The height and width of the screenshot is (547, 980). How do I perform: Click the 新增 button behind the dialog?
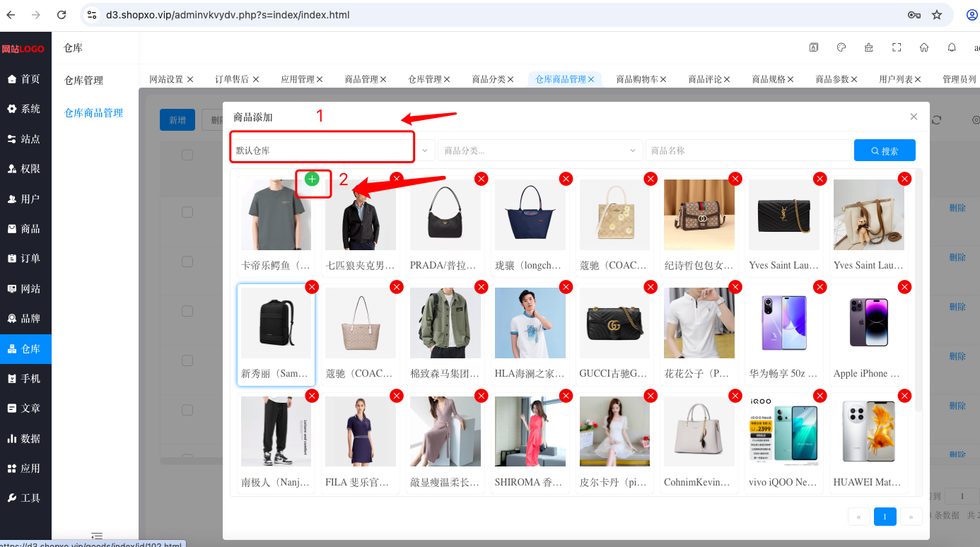click(x=177, y=120)
